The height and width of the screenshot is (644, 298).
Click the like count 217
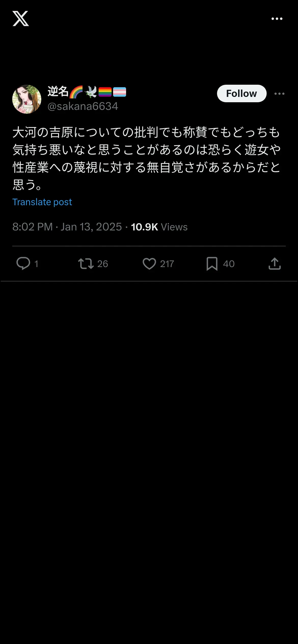(167, 264)
